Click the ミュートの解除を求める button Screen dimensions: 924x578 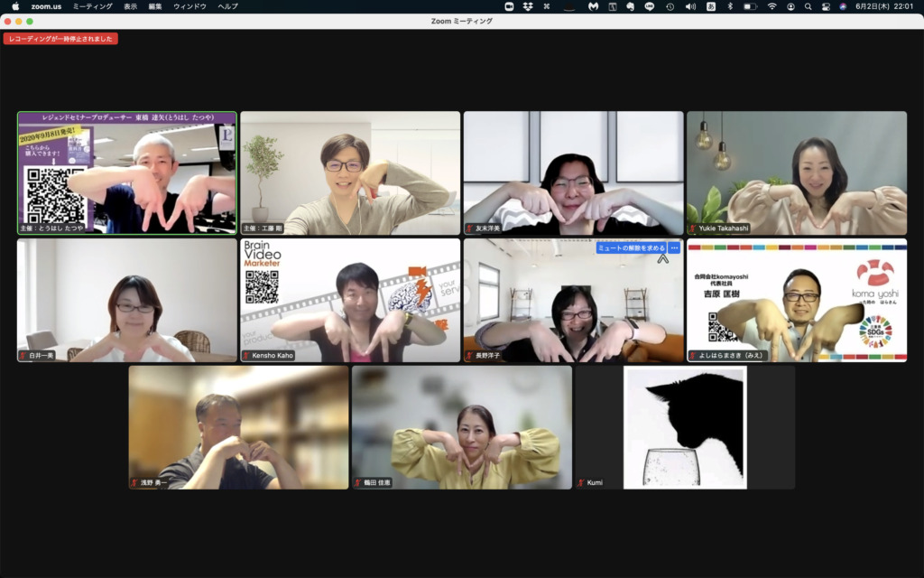[631, 247]
